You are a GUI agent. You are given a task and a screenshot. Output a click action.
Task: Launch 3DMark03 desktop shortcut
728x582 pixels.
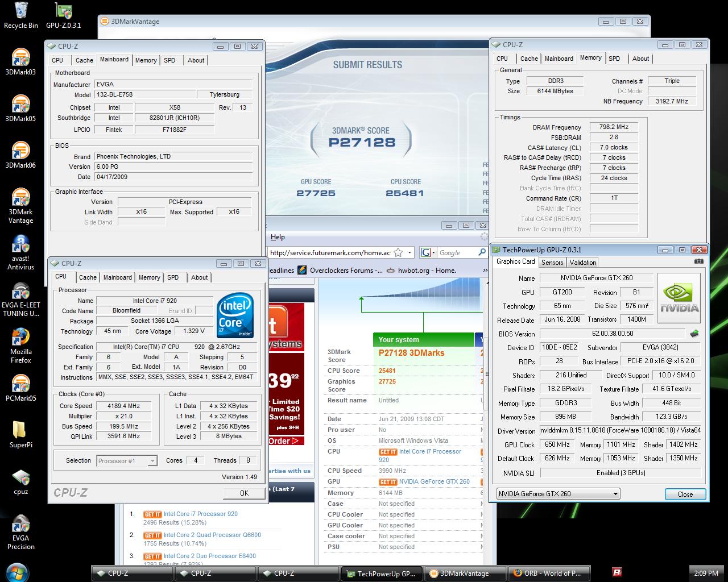[x=20, y=61]
